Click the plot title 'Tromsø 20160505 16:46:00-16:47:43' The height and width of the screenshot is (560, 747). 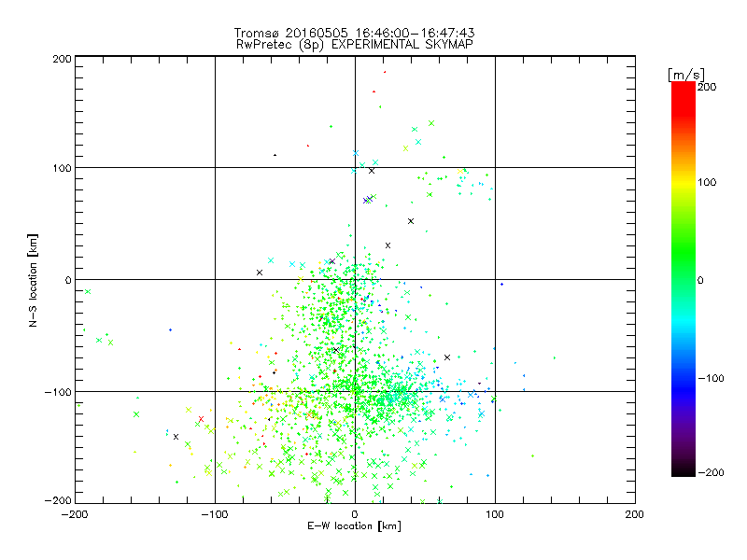354,33
